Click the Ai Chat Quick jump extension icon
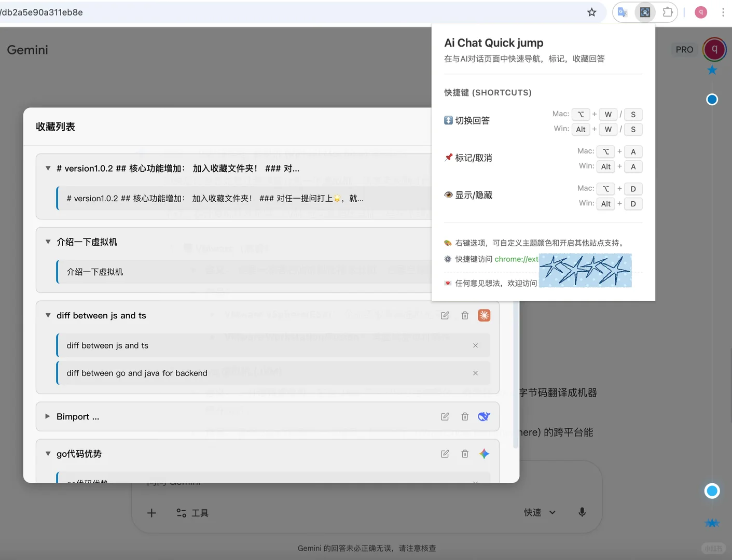The height and width of the screenshot is (560, 732). click(645, 12)
